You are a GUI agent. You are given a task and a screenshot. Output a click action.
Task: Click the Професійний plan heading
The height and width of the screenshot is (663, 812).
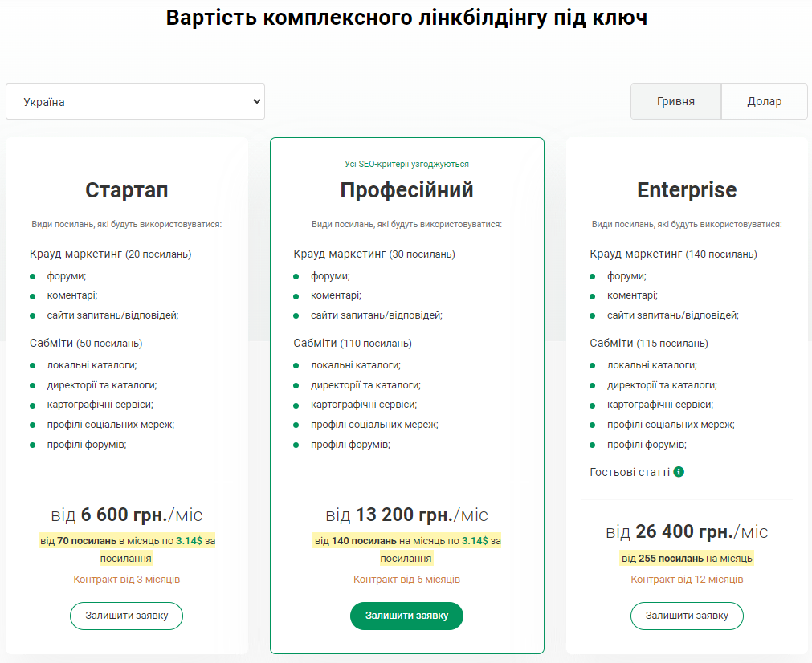click(406, 190)
